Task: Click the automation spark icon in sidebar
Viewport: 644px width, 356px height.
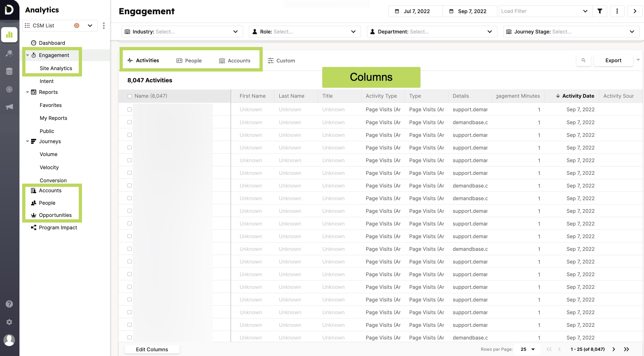Action: tap(9, 53)
